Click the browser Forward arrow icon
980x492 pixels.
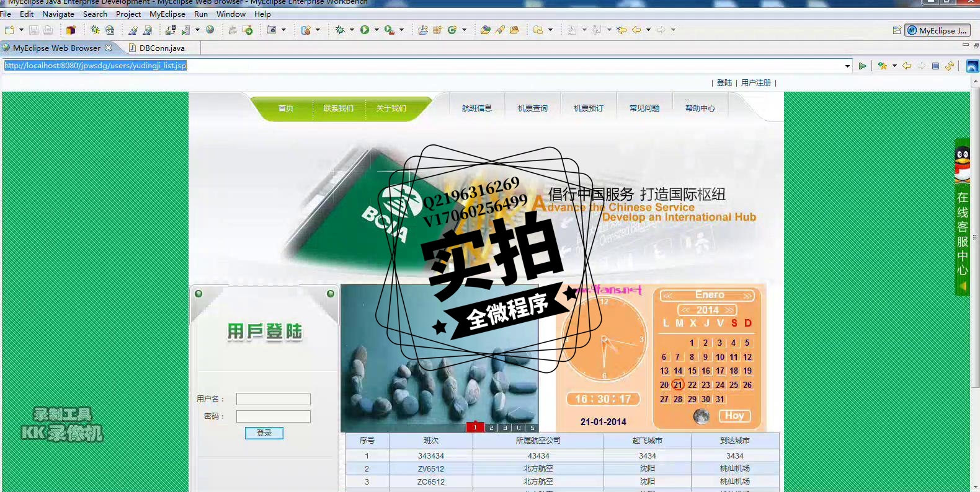921,66
